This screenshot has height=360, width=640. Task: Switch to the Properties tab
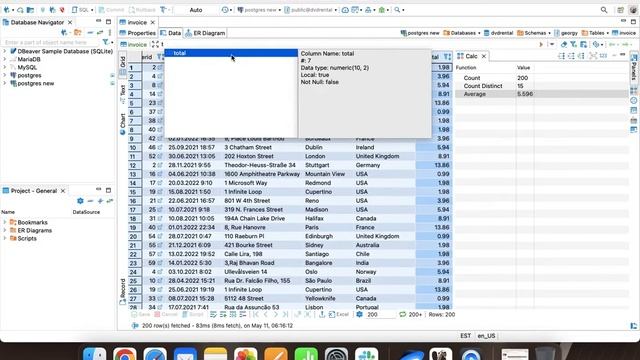(138, 33)
